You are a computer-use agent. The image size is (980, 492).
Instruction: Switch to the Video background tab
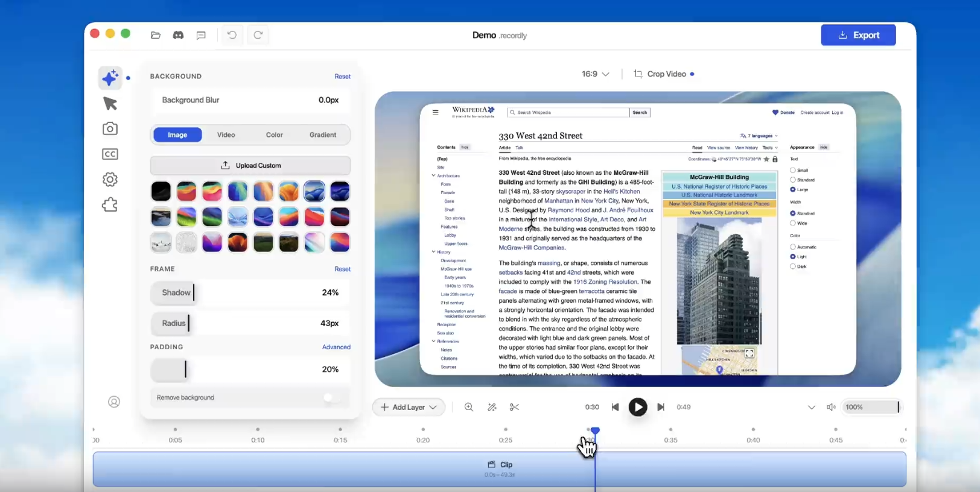(x=226, y=135)
